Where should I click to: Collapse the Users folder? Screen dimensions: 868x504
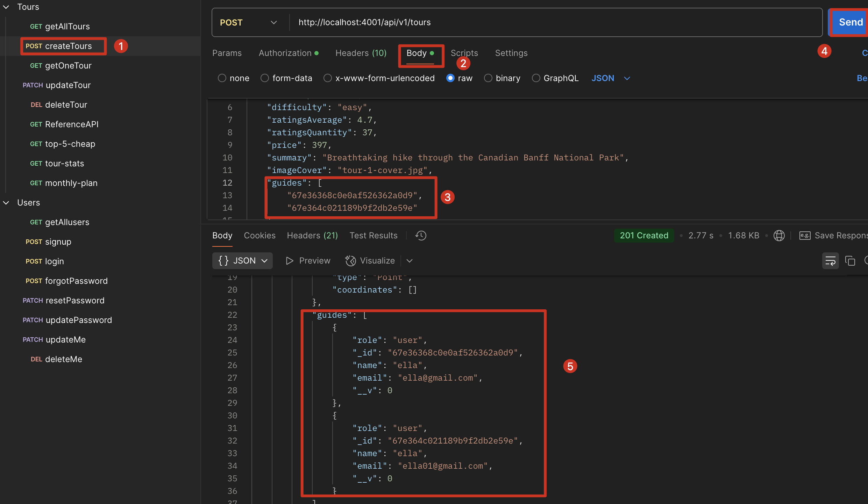click(x=6, y=203)
